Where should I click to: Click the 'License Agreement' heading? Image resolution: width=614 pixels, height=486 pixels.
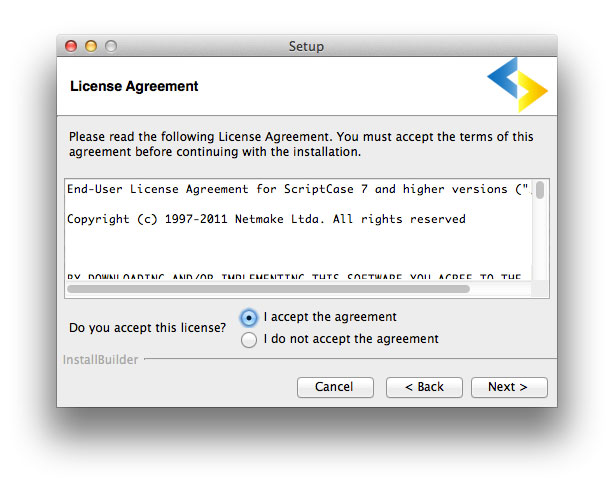coord(134,86)
